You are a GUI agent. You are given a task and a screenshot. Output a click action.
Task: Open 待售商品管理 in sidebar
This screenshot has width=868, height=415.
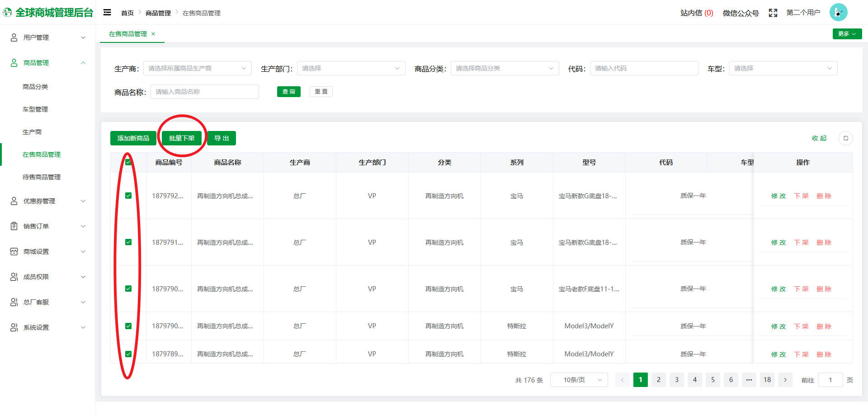point(42,177)
